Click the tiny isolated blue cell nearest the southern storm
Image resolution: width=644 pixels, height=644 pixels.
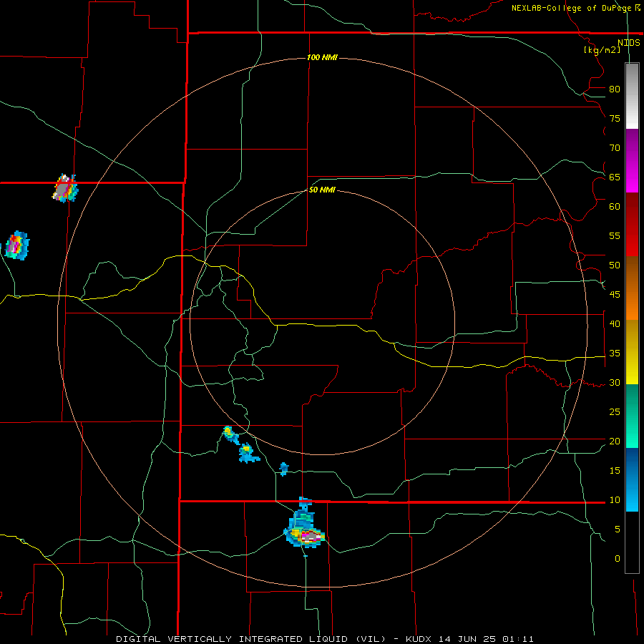tap(284, 469)
